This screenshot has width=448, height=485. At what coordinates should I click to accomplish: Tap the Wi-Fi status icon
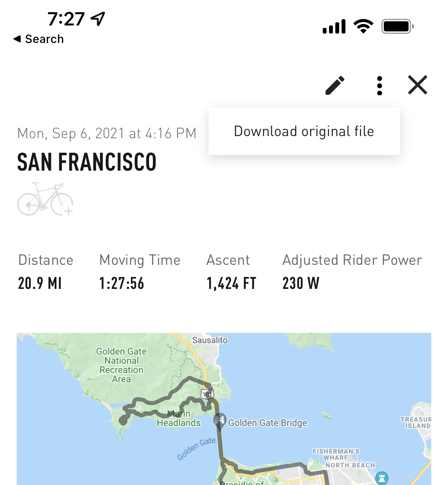coord(363,26)
